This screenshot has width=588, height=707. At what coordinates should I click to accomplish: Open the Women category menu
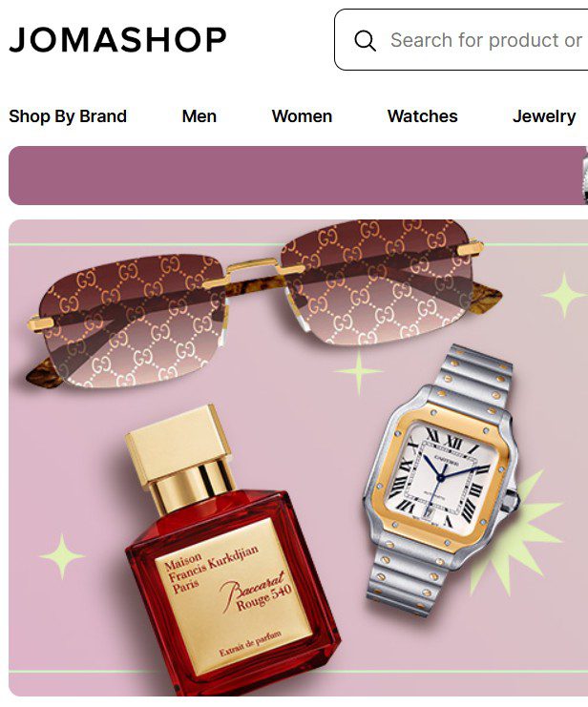pos(302,116)
